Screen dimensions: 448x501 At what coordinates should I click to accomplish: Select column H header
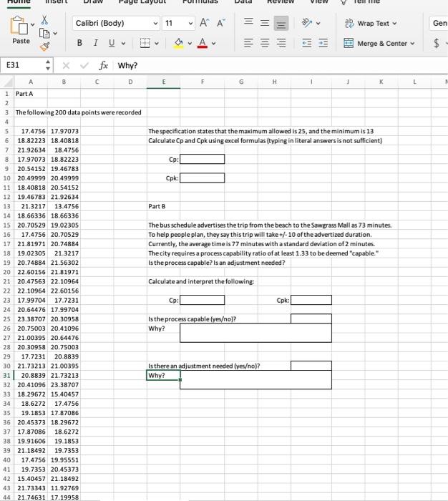[275, 82]
